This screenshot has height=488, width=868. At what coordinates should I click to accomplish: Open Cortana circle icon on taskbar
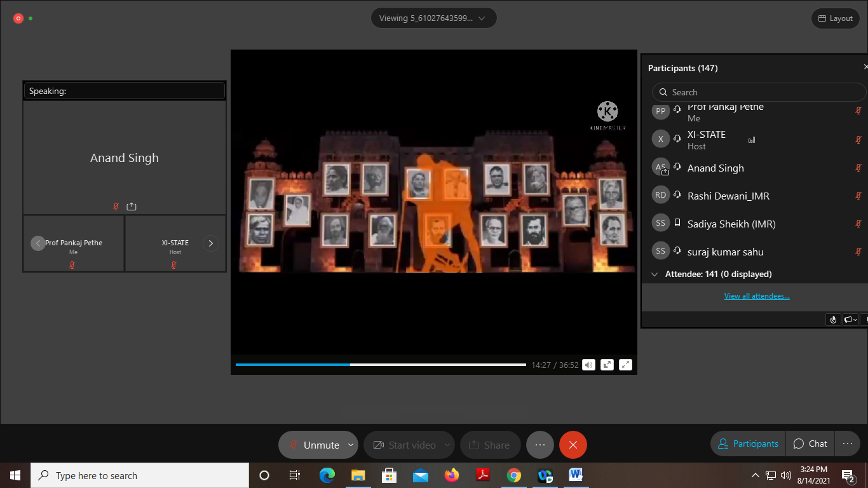click(x=264, y=475)
